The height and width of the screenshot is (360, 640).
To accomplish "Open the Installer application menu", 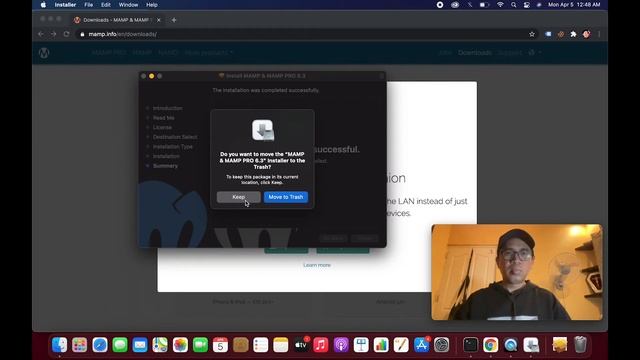I will pos(65,5).
